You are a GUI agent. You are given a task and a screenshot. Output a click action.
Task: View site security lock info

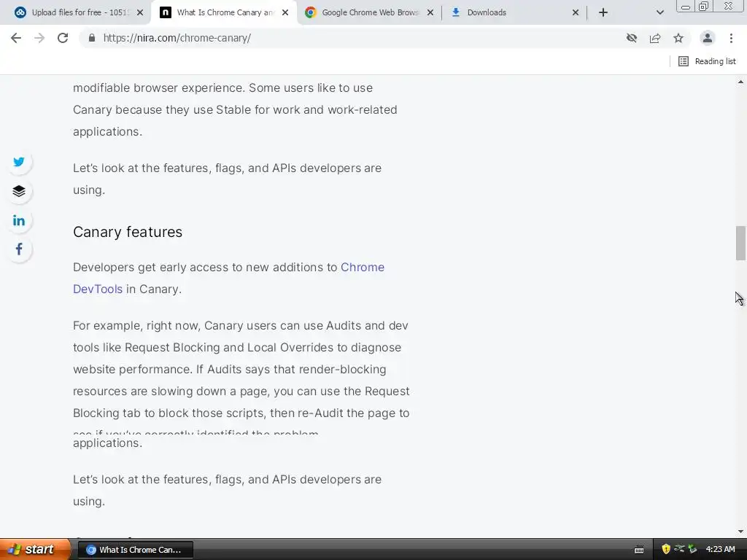coord(92,38)
